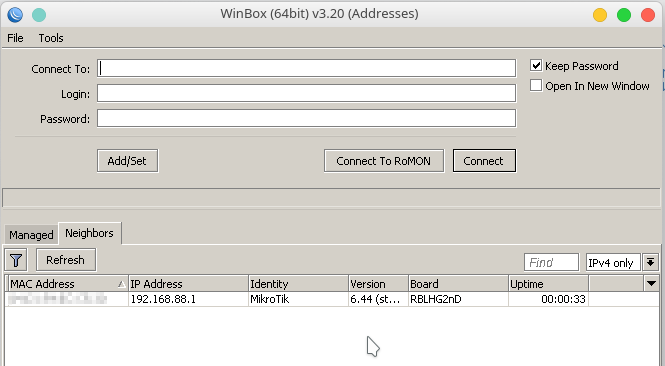Click the filter funnel icon
Screen dimensions: 665x366
16,260
